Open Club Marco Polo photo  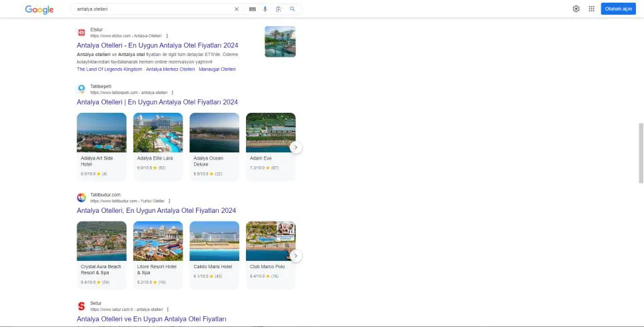tap(271, 241)
